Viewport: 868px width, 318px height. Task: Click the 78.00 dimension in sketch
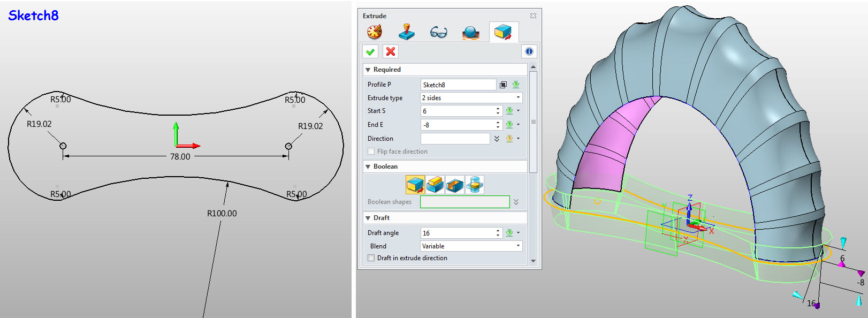(x=180, y=157)
